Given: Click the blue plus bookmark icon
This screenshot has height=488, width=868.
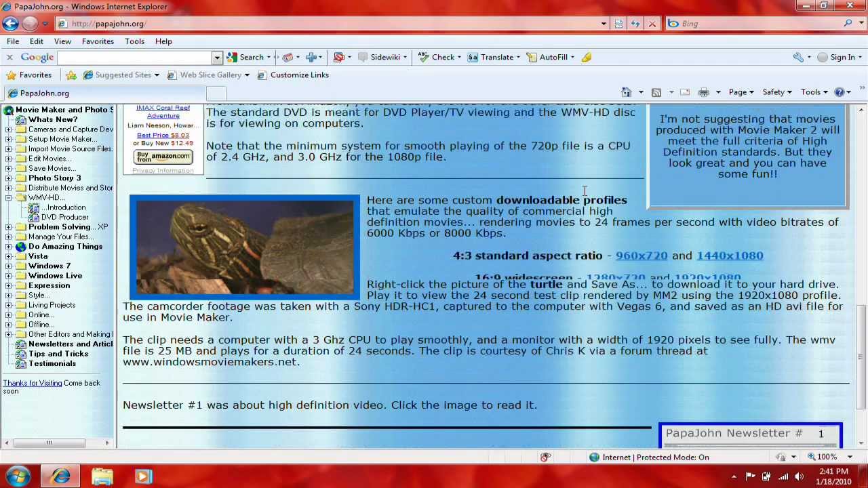Looking at the screenshot, I should [311, 57].
